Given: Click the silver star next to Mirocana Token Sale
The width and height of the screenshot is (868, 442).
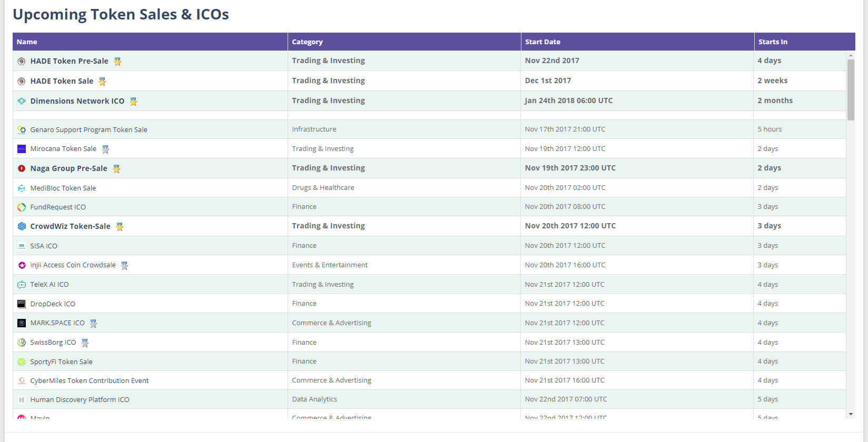Looking at the screenshot, I should pos(105,149).
